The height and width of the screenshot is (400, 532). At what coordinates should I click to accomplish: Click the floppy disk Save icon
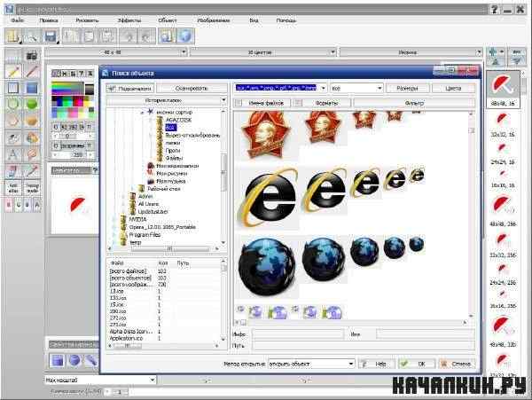click(x=51, y=36)
